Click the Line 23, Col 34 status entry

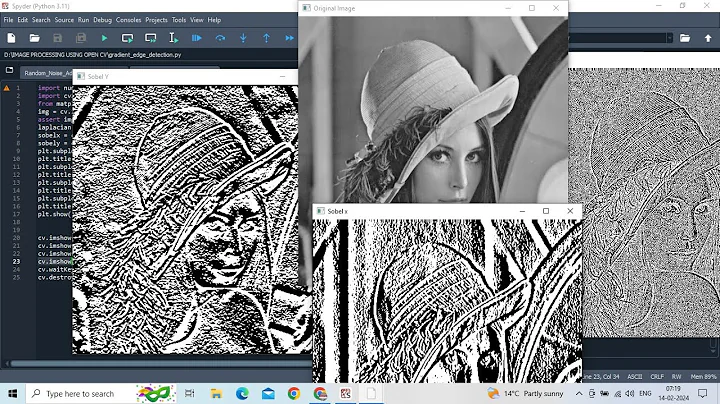click(601, 376)
